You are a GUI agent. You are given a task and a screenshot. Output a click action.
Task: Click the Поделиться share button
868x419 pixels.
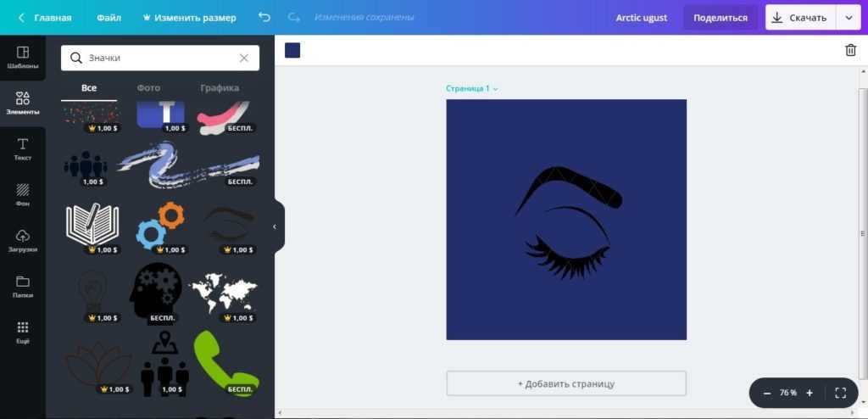click(720, 18)
